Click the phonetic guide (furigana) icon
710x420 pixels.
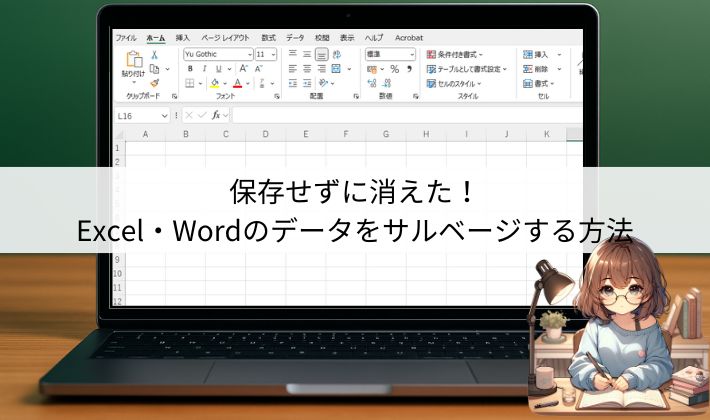point(262,83)
